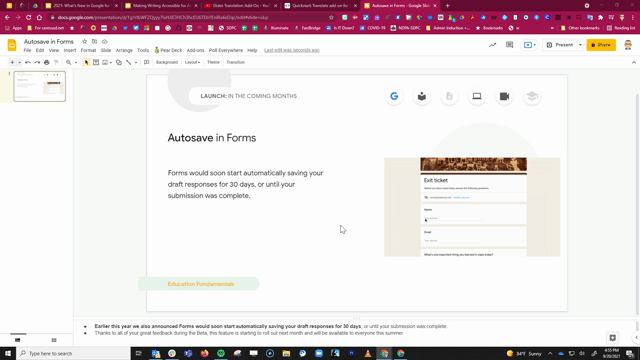Select the Text box tool

click(x=96, y=62)
